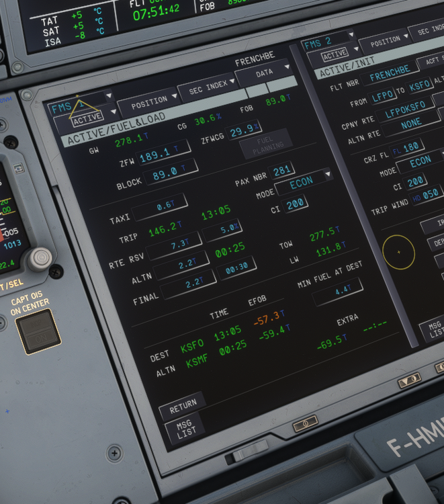444x504 pixels.
Task: Select the BLOCK fuel 89.0 field
Action: click(170, 172)
